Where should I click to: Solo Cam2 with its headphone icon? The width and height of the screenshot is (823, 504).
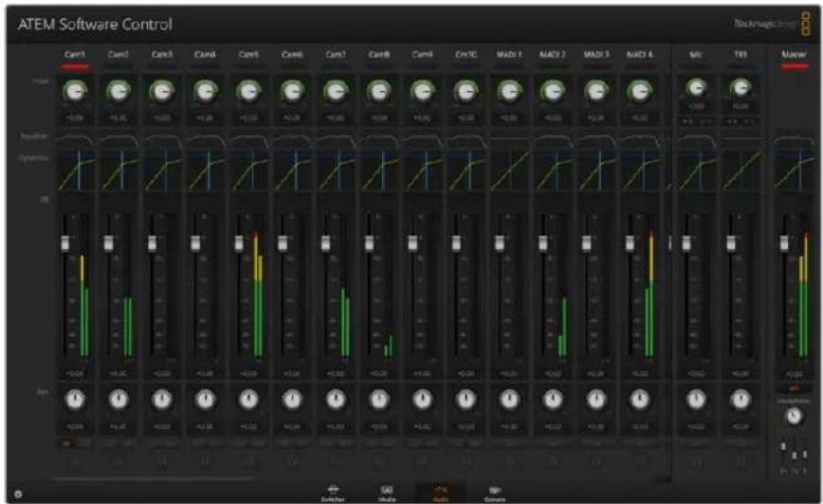(119, 461)
